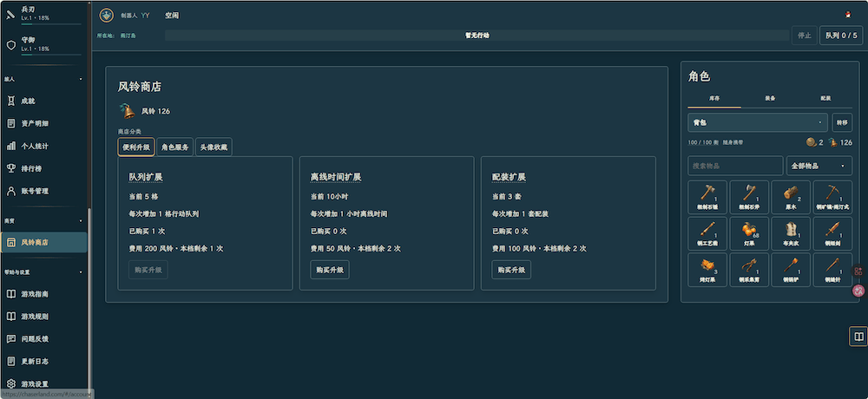
Task: Select the needle item in bottom row
Action: 832,270
